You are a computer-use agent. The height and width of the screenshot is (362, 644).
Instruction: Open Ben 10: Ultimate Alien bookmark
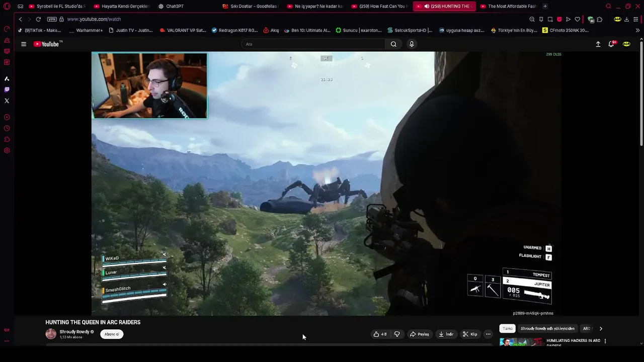pos(307,30)
